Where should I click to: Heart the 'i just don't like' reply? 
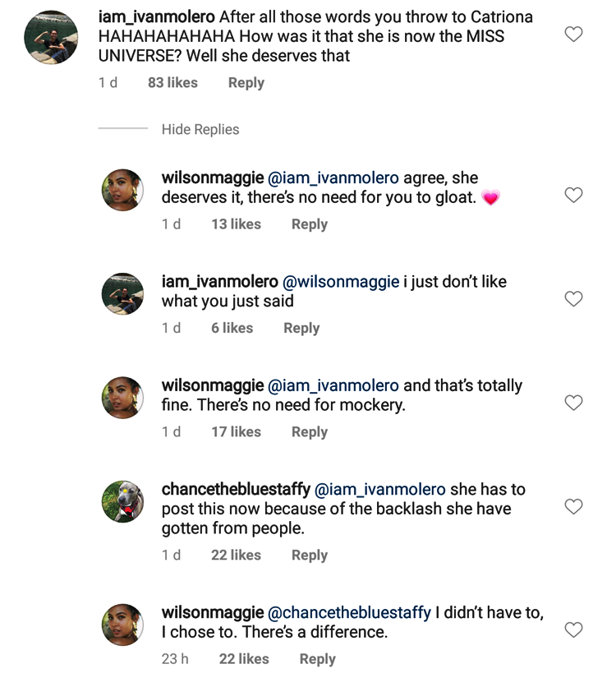click(574, 299)
